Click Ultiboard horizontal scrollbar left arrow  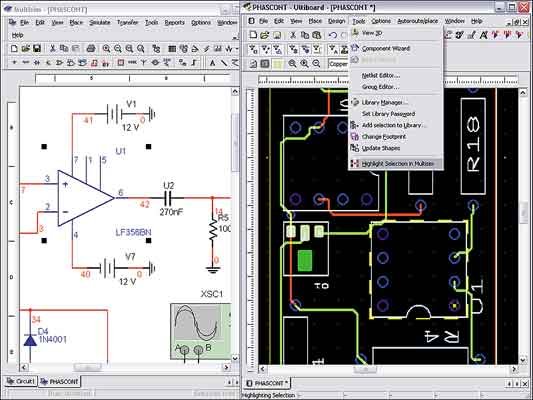coord(262,369)
